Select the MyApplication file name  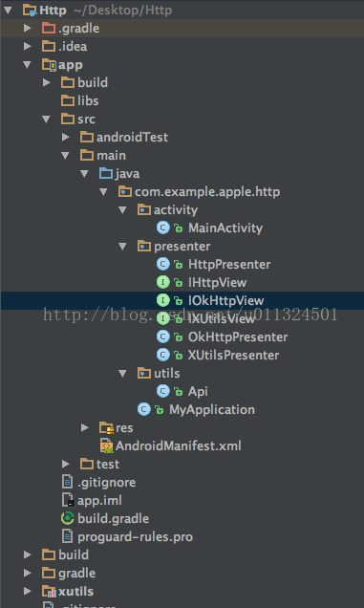coord(212,410)
